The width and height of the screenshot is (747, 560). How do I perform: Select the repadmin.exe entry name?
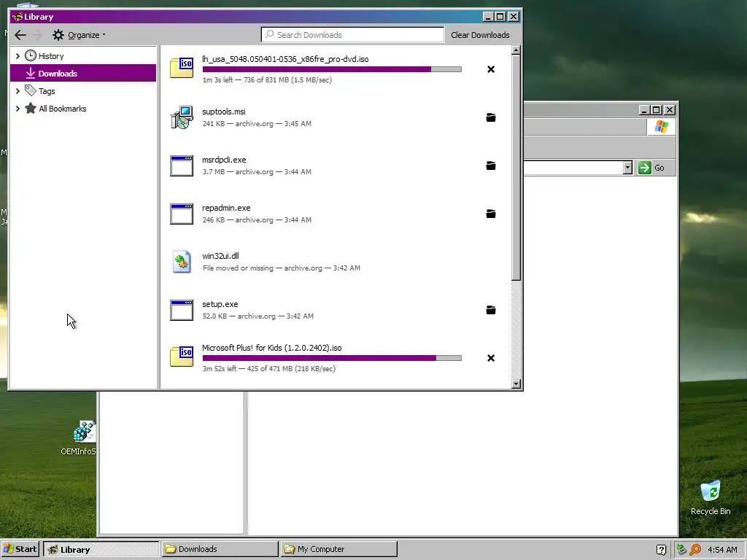(226, 208)
